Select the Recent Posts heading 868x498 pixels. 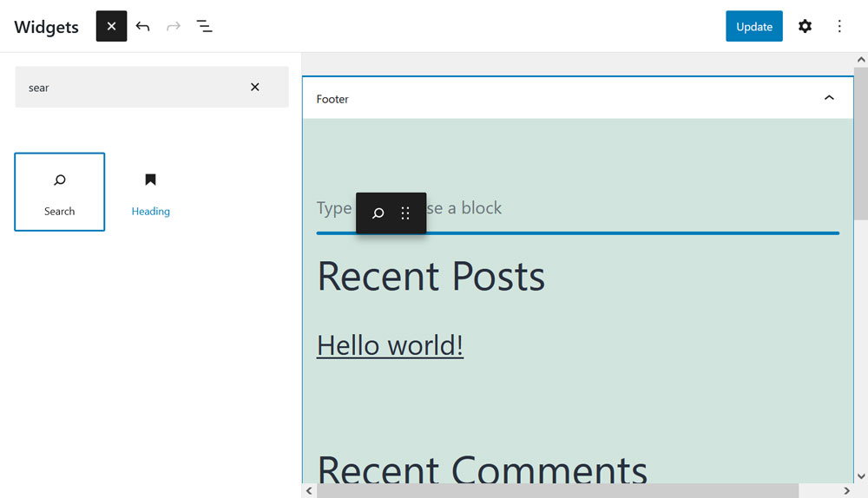coord(431,276)
